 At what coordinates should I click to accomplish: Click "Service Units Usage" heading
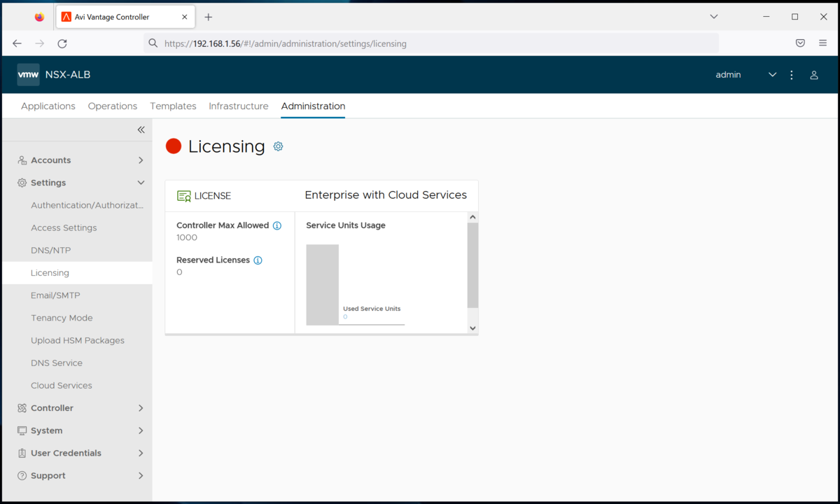pos(346,225)
